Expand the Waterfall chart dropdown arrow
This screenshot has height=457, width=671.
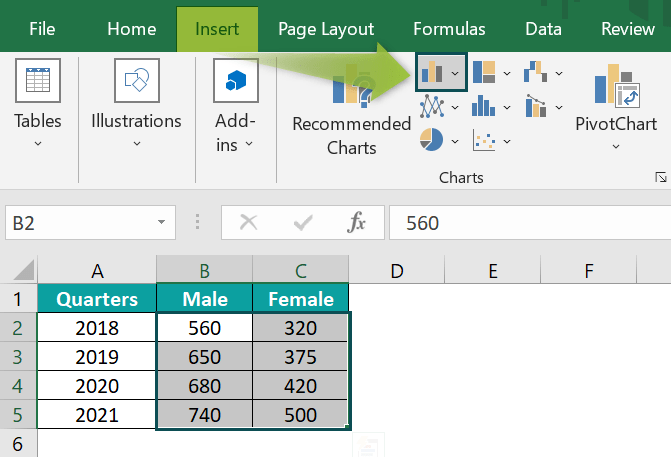click(x=559, y=74)
